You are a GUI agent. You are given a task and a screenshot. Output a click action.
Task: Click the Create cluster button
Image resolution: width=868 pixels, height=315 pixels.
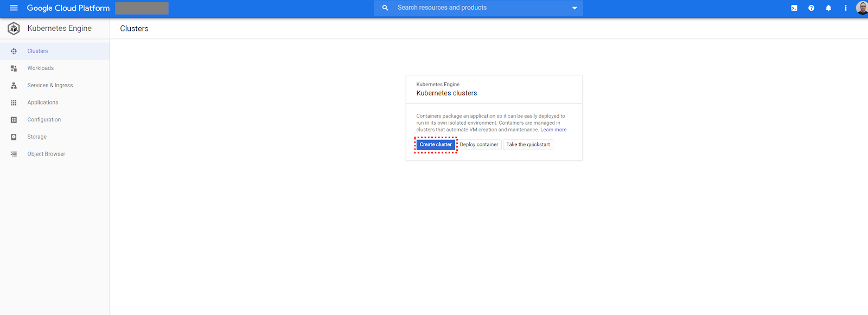pos(436,145)
